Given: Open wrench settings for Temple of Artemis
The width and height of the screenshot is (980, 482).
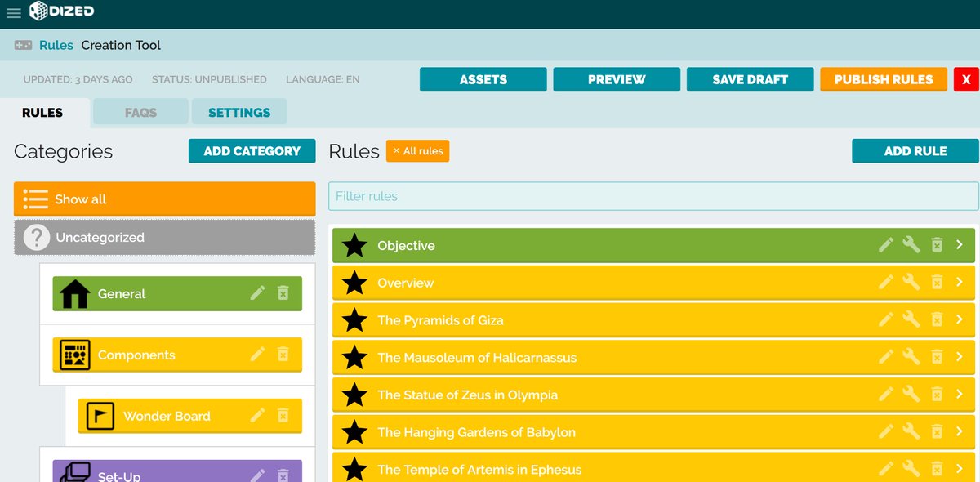Looking at the screenshot, I should (x=911, y=469).
